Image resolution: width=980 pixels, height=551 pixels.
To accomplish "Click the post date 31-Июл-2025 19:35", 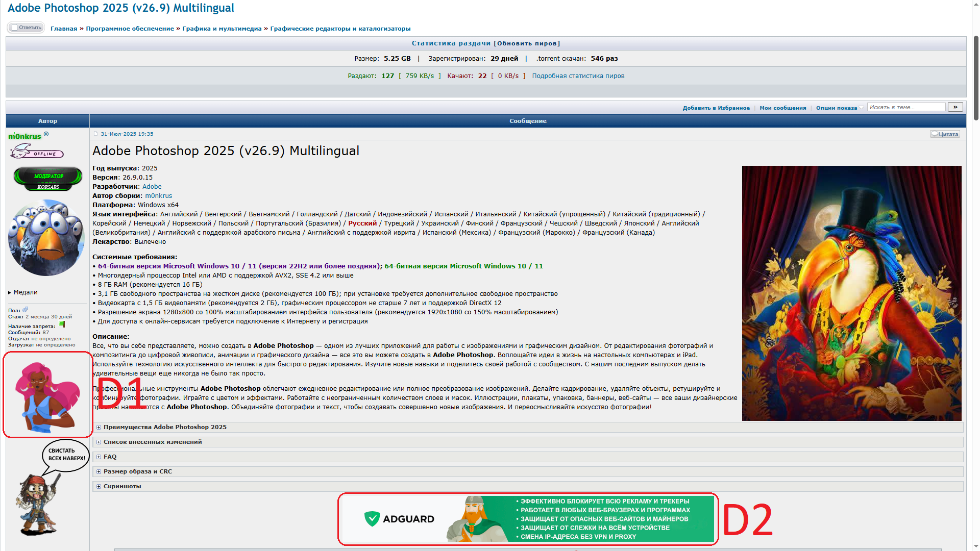I will (127, 134).
